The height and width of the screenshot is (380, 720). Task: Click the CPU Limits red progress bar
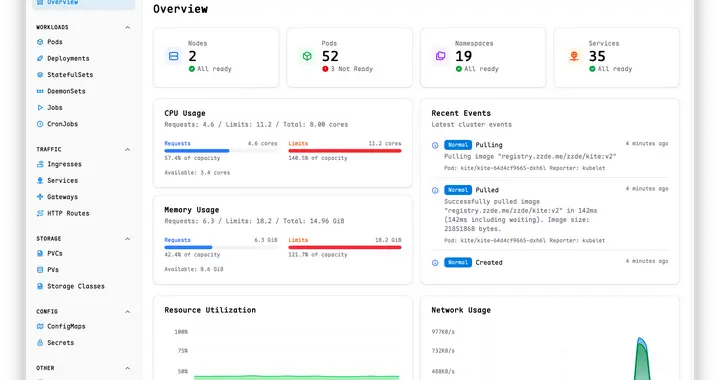click(x=345, y=151)
